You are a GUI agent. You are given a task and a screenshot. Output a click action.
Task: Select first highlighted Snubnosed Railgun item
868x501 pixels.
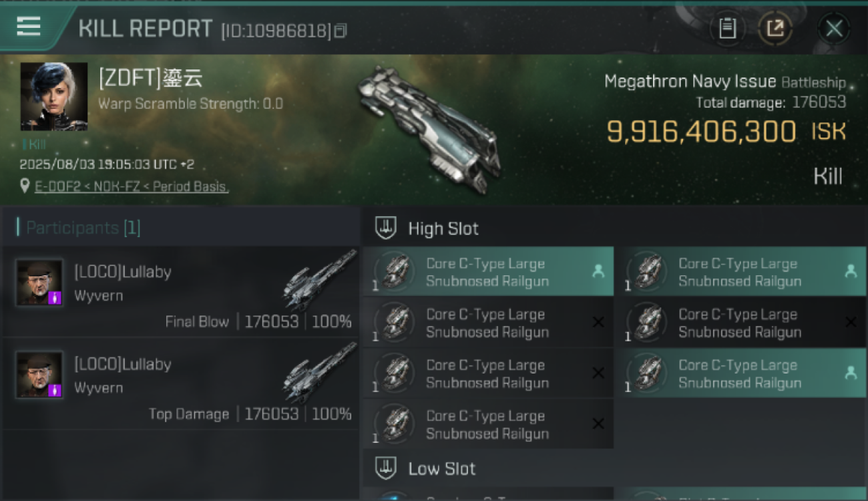(488, 272)
